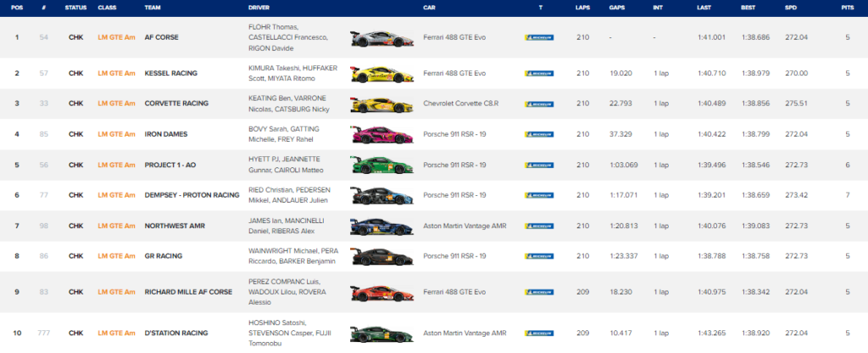
Task: Click the gap value 19.020
Action: pos(620,73)
